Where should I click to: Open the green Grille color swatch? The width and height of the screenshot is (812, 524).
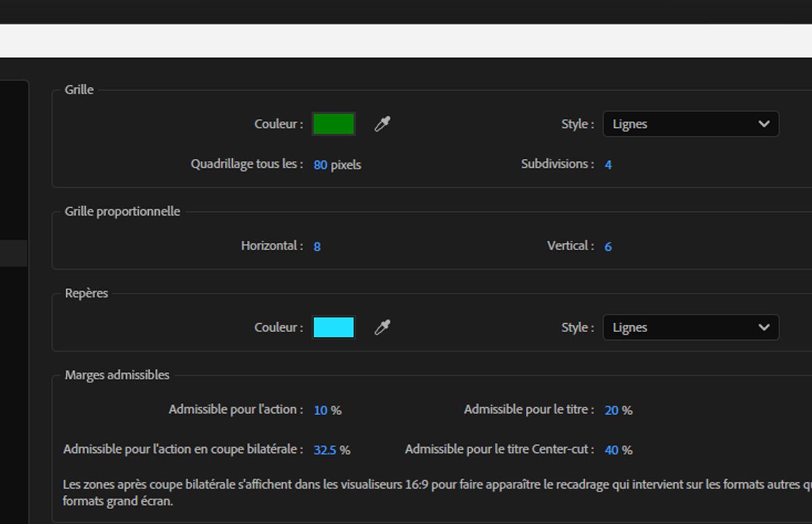point(334,124)
